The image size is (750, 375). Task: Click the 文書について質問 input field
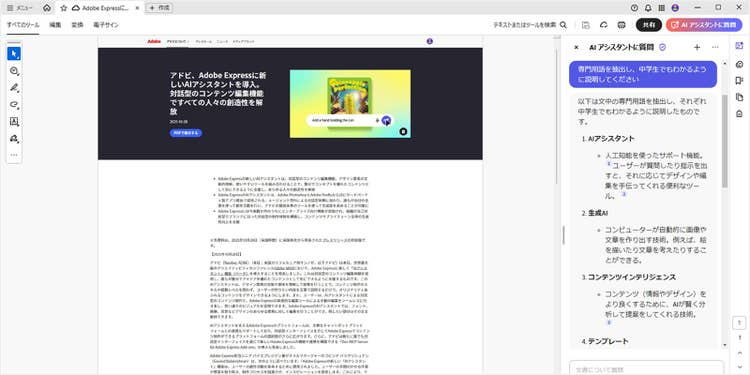pos(646,368)
